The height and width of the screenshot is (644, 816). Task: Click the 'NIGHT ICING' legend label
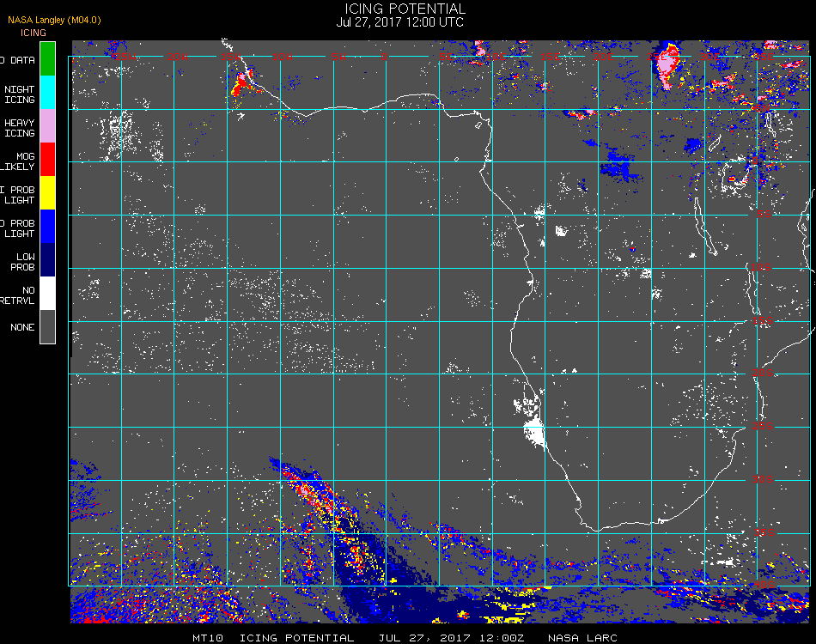(19, 94)
